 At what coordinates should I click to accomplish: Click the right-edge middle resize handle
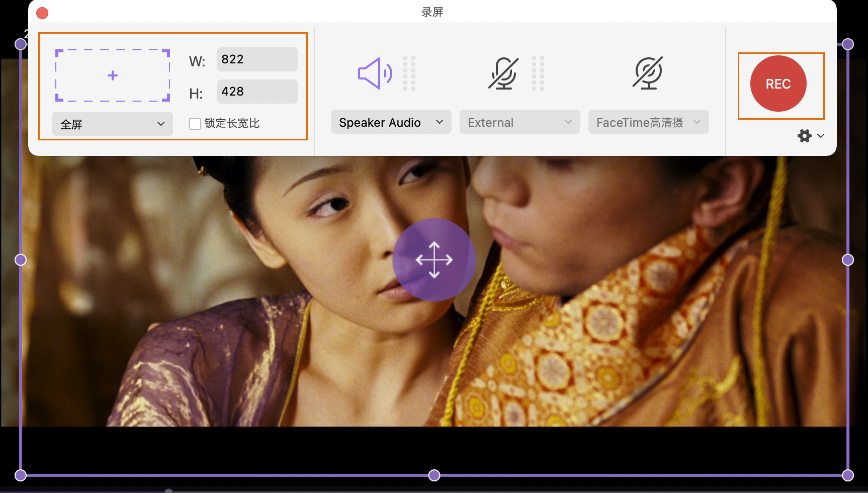point(848,260)
